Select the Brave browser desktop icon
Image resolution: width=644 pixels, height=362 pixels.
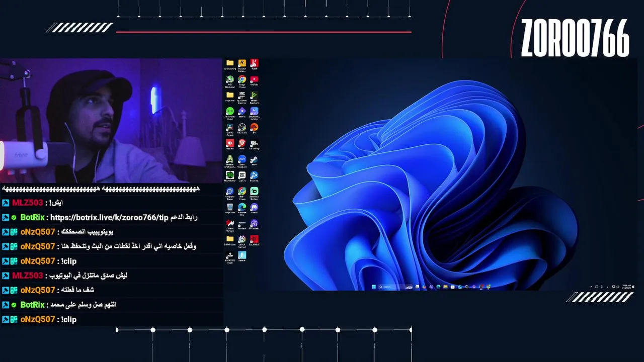pyautogui.click(x=242, y=145)
